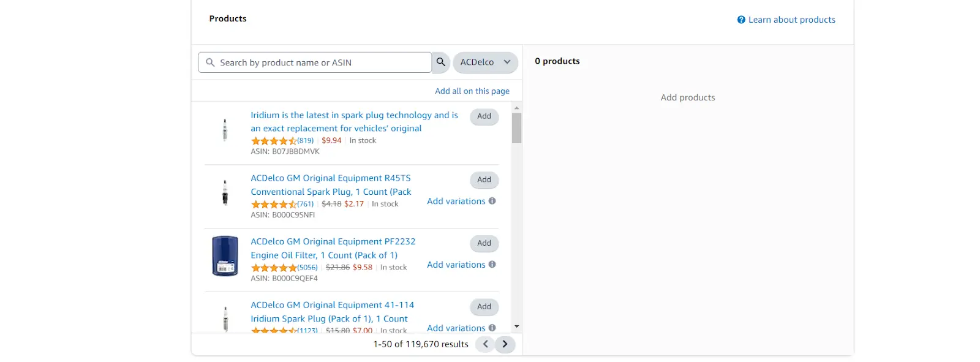Click info icon beside R45TS Add variations

[492, 201]
